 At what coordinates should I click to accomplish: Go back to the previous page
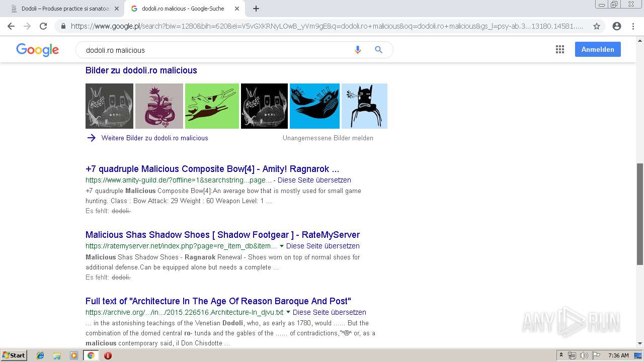tap(11, 26)
